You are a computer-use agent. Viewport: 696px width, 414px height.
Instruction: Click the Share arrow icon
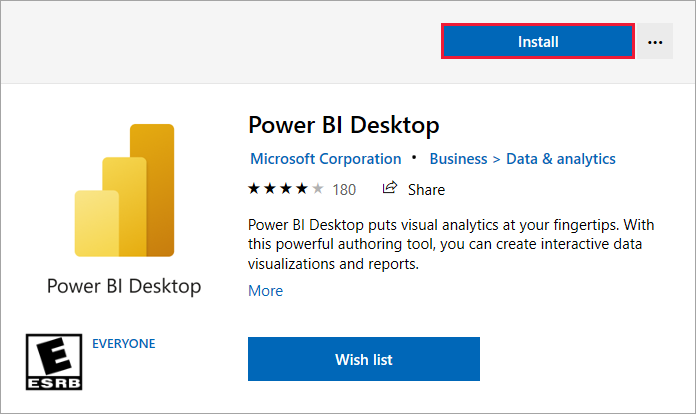(x=390, y=188)
